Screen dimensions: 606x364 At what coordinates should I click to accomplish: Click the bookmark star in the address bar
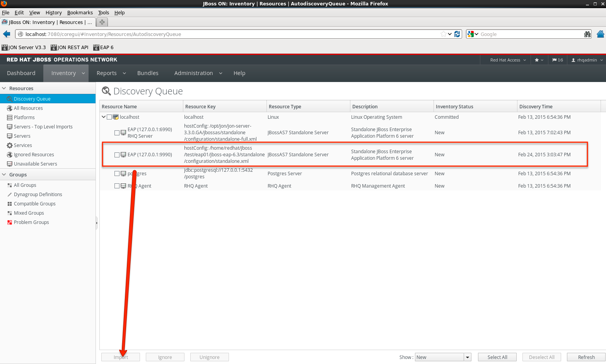pos(443,34)
